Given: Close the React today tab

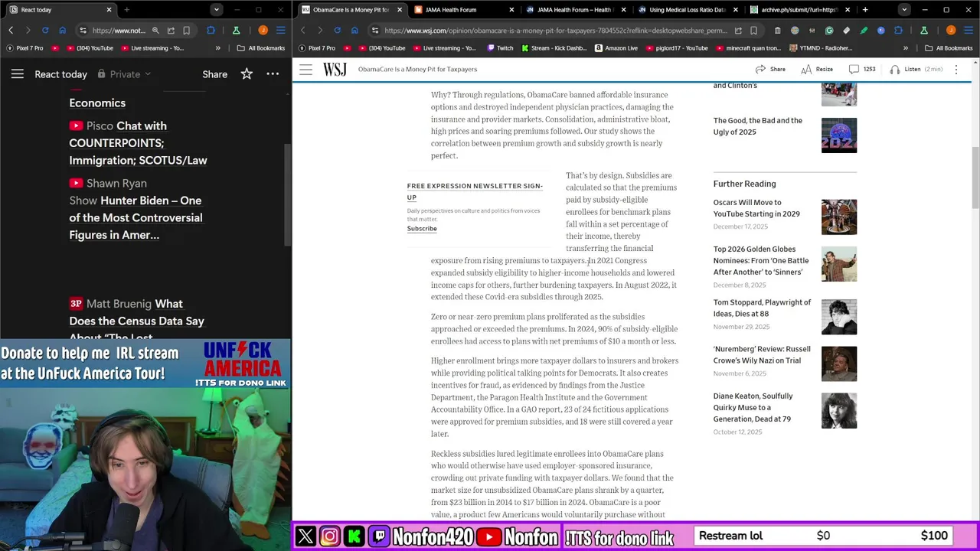Looking at the screenshot, I should (x=109, y=10).
